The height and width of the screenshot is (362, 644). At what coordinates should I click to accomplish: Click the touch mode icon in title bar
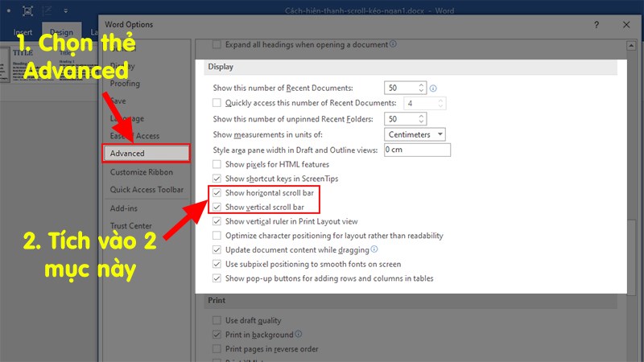click(x=27, y=11)
